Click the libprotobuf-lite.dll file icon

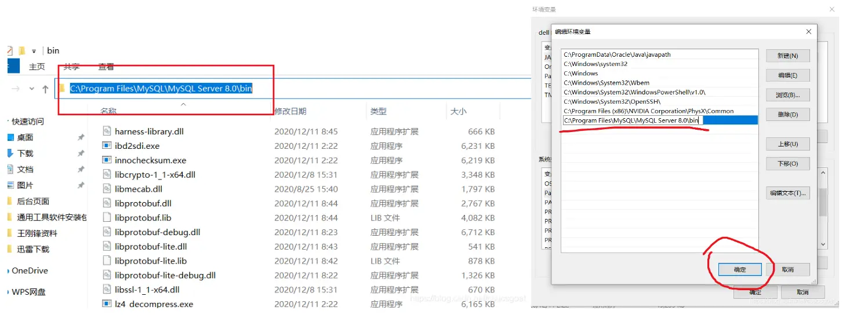(106, 247)
